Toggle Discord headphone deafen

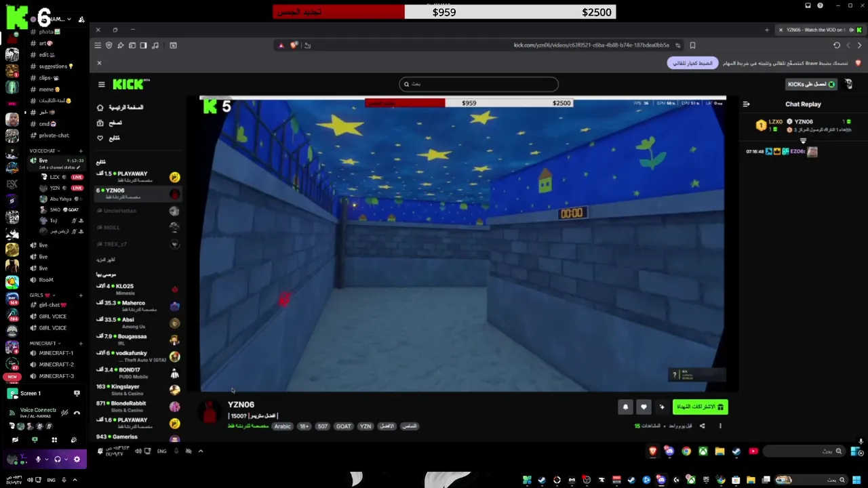(58, 459)
